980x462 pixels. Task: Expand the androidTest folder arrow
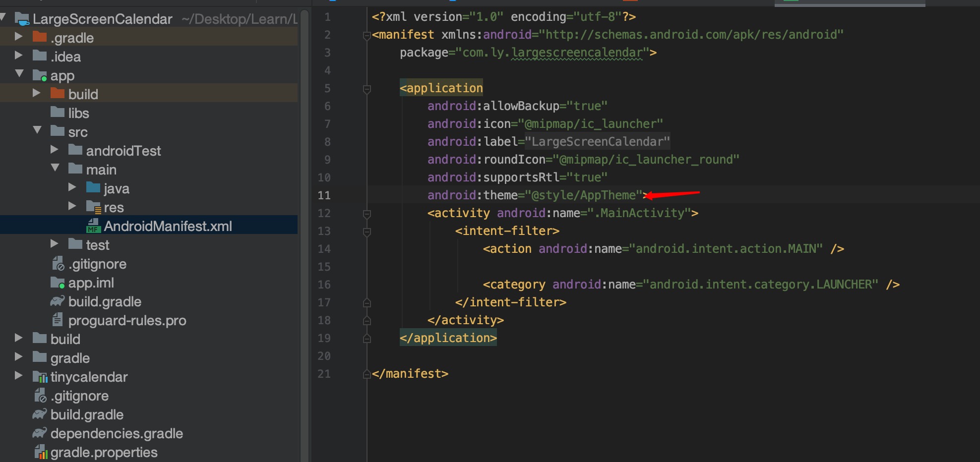point(55,149)
